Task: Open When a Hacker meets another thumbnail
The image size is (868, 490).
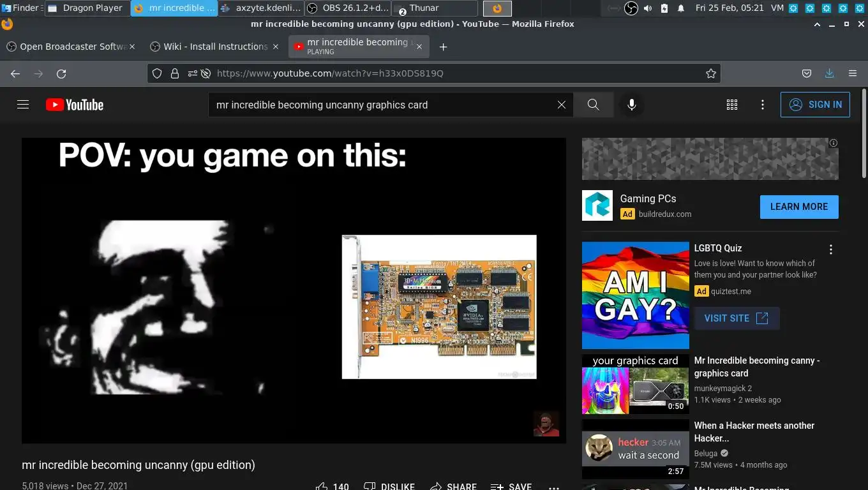Action: click(x=636, y=449)
